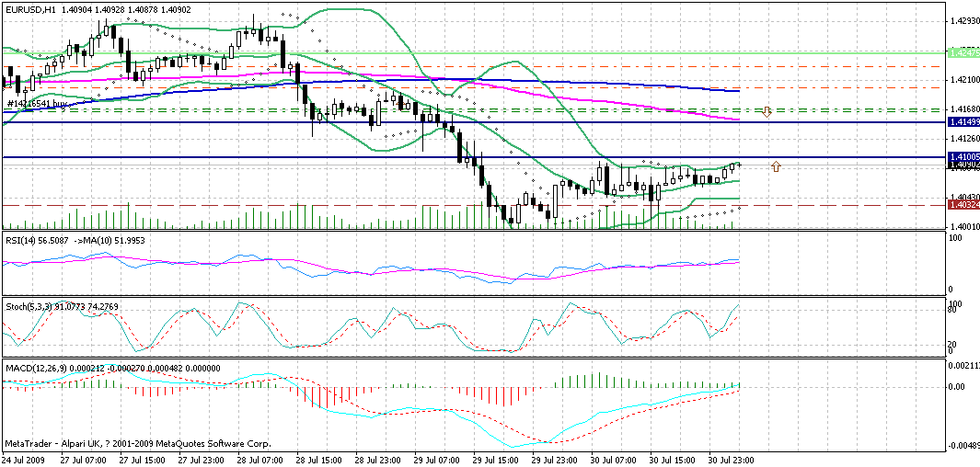Click the 1.41260 price scale label
980x467 pixels.
964,139
